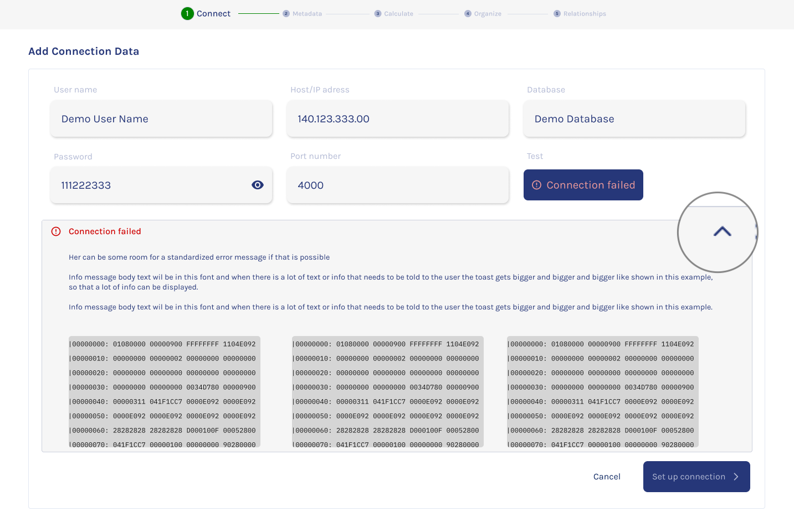This screenshot has height=532, width=794.
Task: Click step 1 Connect circle icon
Action: coord(187,13)
